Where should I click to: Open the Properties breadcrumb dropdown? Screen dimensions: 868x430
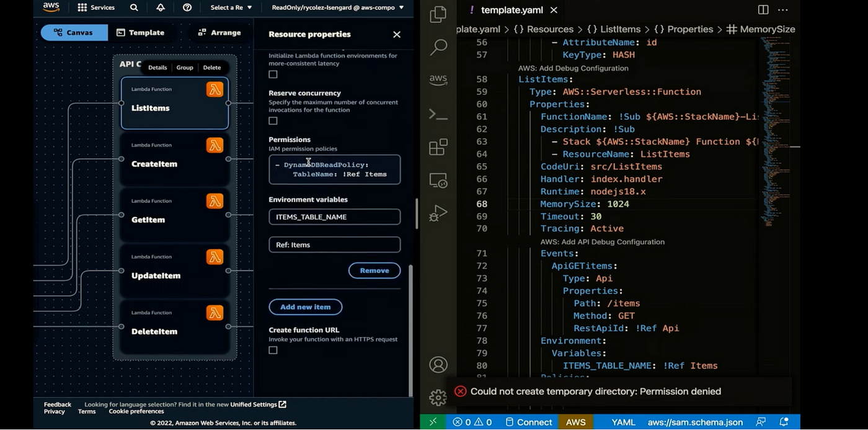[x=683, y=29]
